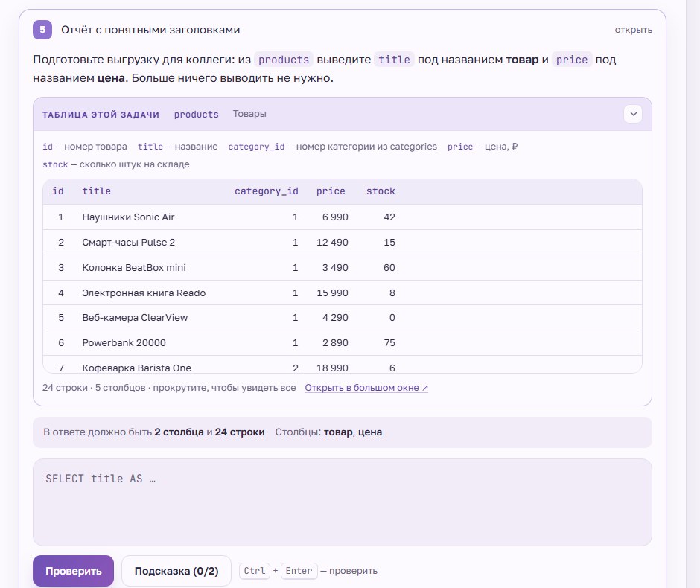Click the Ctrl key hint badge
This screenshot has width=700, height=588.
(255, 571)
